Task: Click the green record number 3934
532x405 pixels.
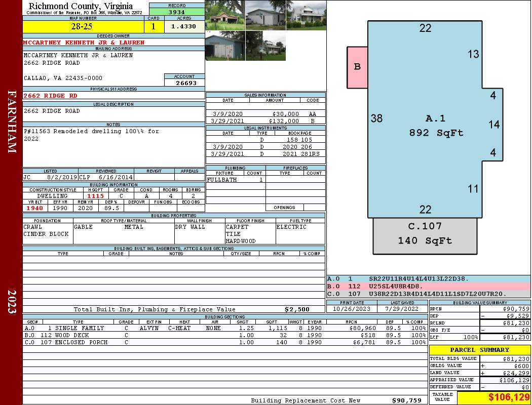Action: 177,12
